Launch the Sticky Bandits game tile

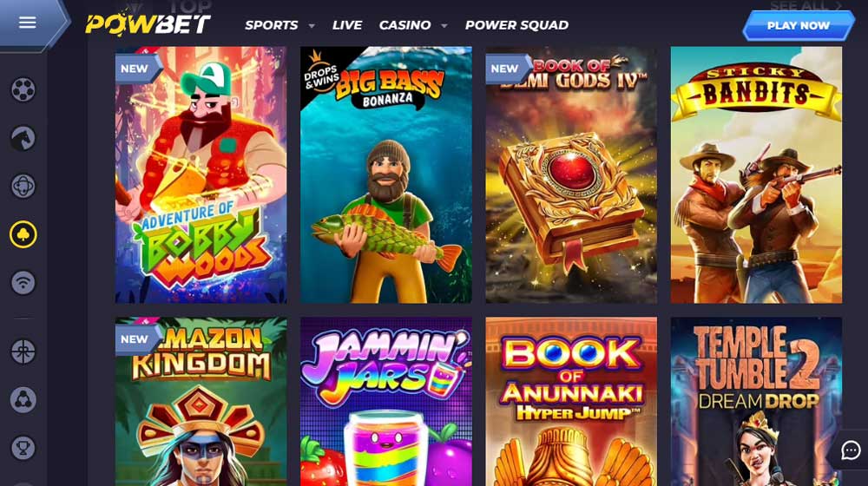coord(756,174)
